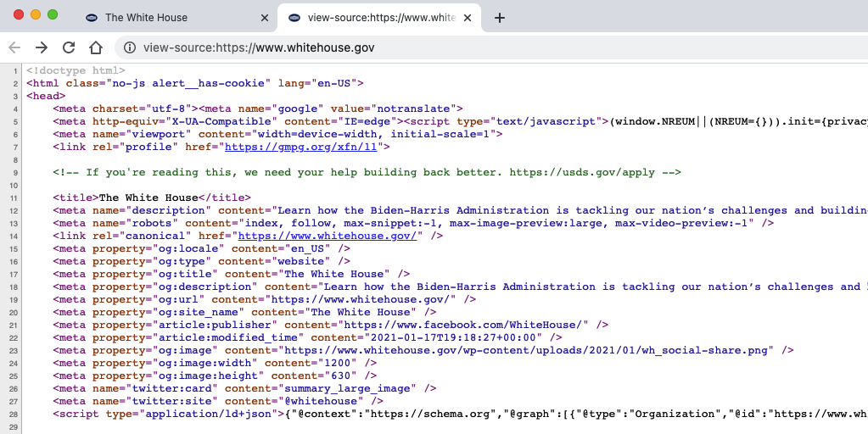Click the red window close button
Viewport: 868px width, 434px height.
tap(19, 14)
